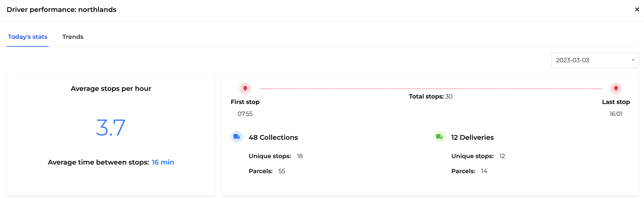Click the blue Collections truck icon
This screenshot has height=198, width=644.
pos(236,137)
